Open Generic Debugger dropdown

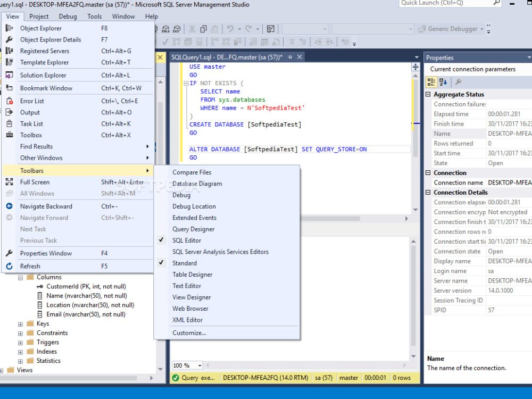[482, 29]
